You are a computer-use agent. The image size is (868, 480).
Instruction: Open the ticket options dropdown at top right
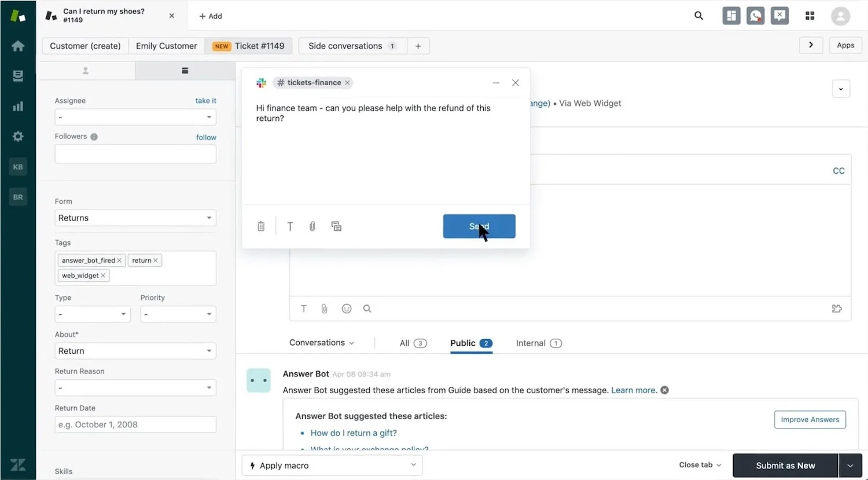pyautogui.click(x=841, y=89)
